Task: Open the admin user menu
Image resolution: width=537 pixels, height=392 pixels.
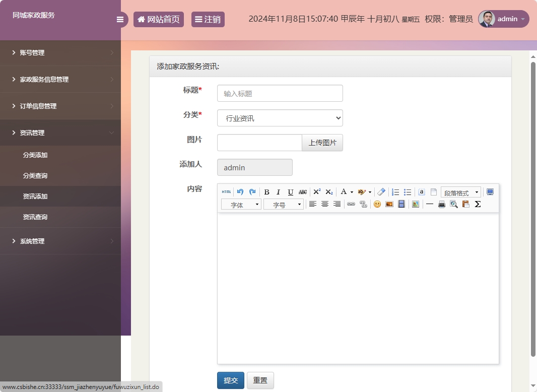Action: (503, 19)
